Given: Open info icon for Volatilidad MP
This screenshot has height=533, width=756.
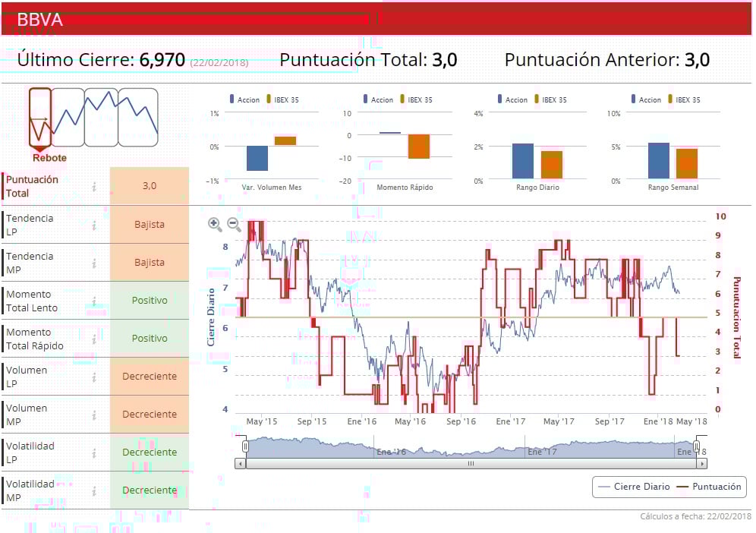Looking at the screenshot, I should coord(94,491).
